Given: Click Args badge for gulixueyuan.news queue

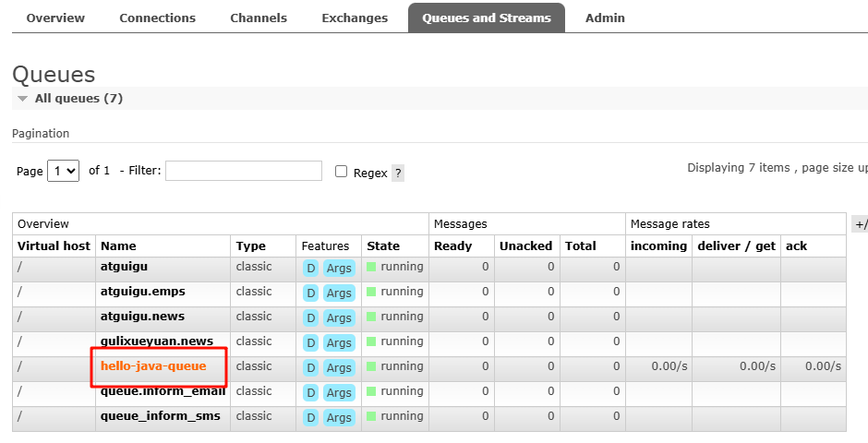Looking at the screenshot, I should [x=339, y=342].
